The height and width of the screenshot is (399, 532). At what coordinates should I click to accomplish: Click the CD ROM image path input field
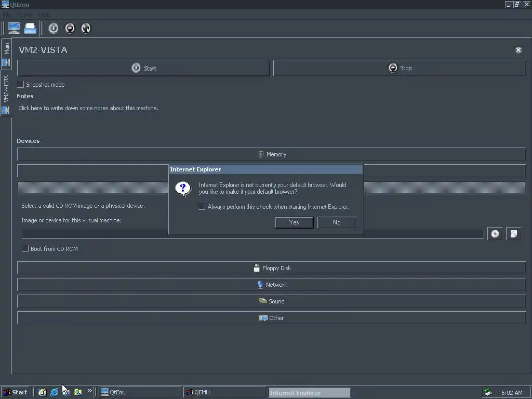[253, 234]
